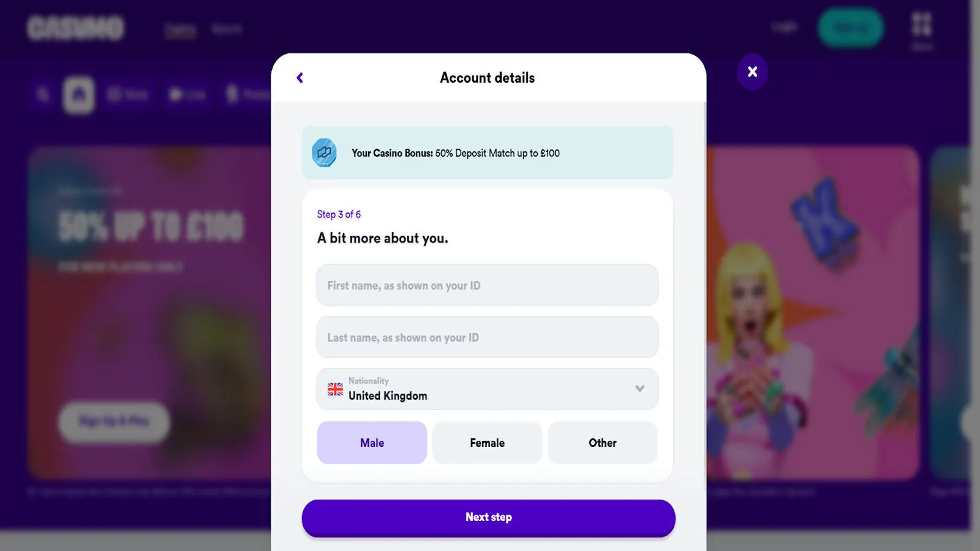980x551 pixels.
Task: Expand the Nationality dropdown arrow
Action: click(640, 389)
